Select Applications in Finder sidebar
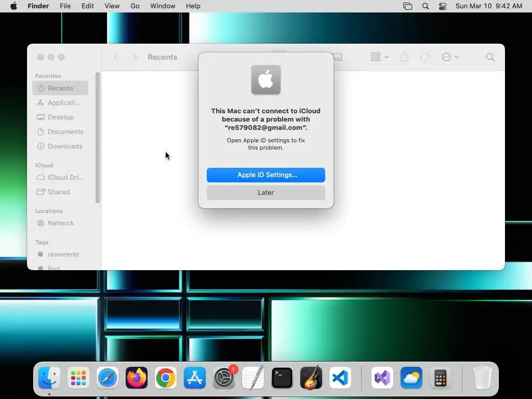This screenshot has width=532, height=399. [60, 103]
